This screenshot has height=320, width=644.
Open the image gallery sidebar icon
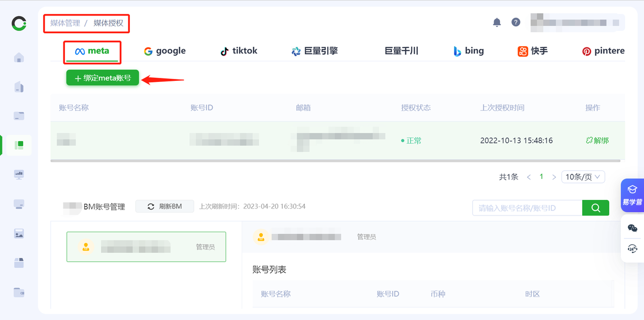click(x=19, y=233)
